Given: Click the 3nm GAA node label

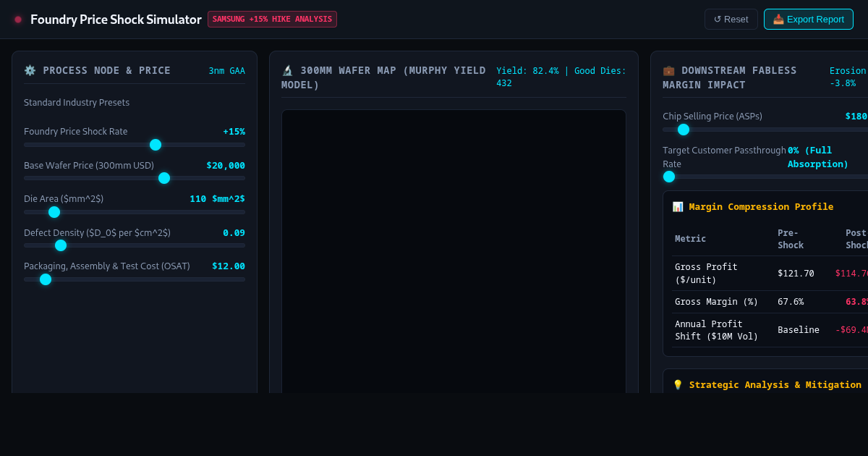Looking at the screenshot, I should coord(227,71).
